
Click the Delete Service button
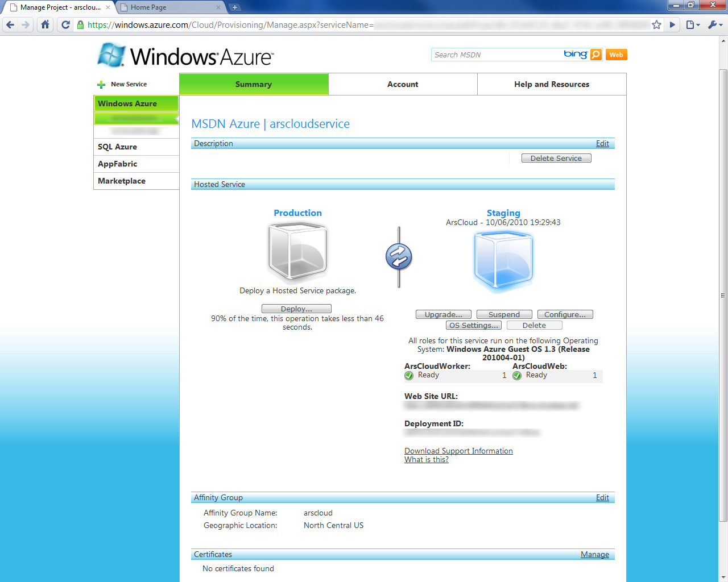[x=556, y=157]
